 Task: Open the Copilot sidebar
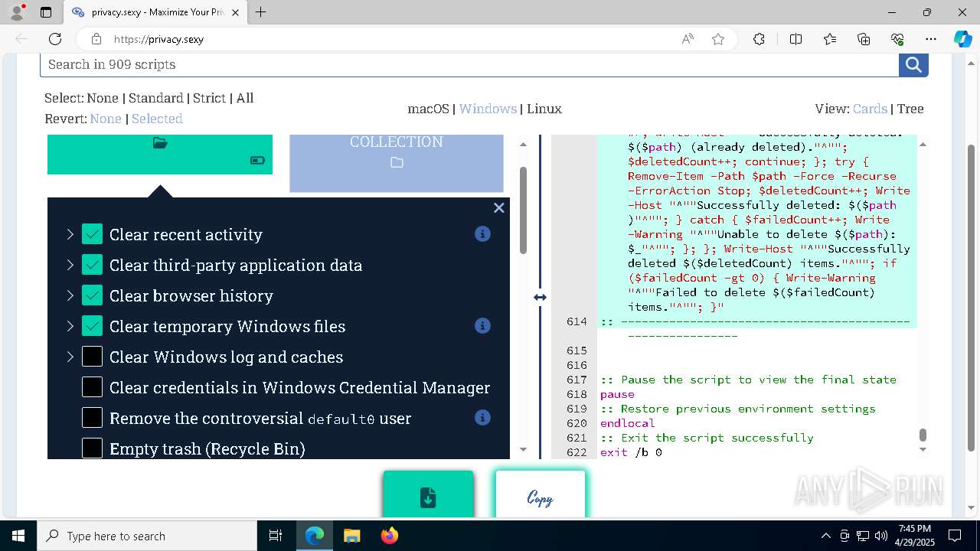(x=962, y=39)
